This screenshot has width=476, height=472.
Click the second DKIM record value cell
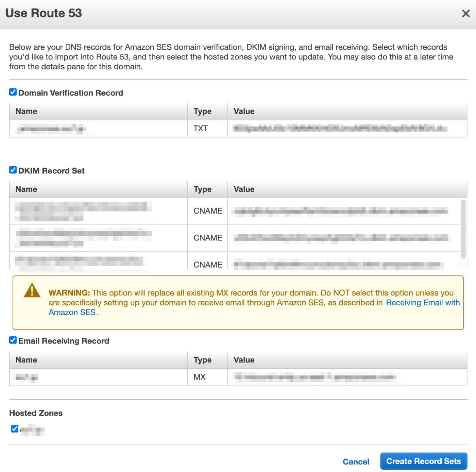[x=343, y=238]
